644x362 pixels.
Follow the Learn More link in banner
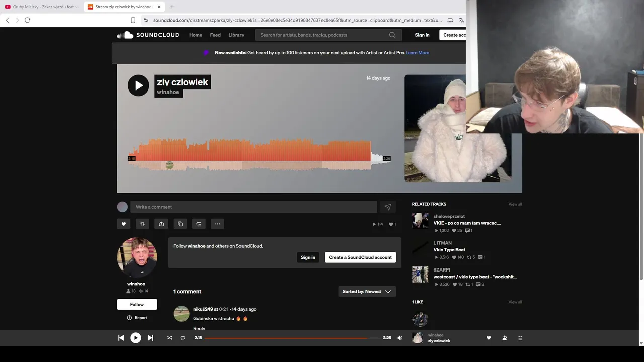click(417, 52)
